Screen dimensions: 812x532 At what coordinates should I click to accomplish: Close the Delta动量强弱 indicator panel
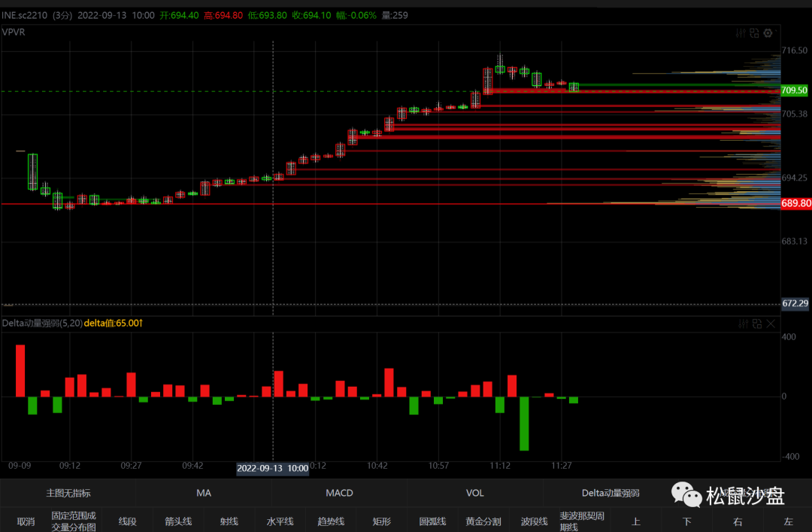tap(771, 324)
